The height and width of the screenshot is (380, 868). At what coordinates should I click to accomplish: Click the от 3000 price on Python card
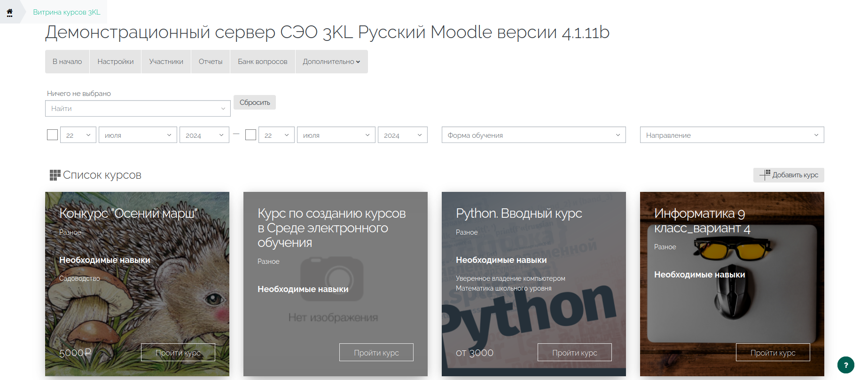475,353
